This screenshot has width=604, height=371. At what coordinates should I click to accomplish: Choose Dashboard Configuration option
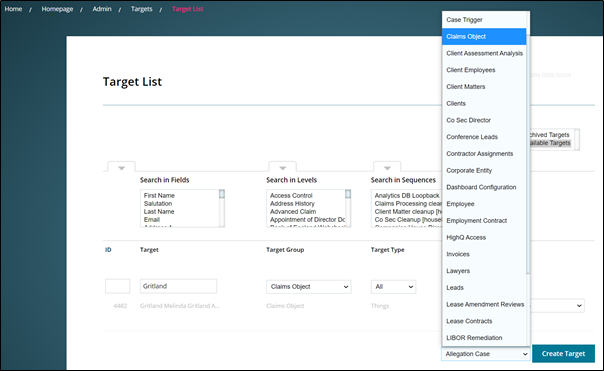click(x=484, y=187)
